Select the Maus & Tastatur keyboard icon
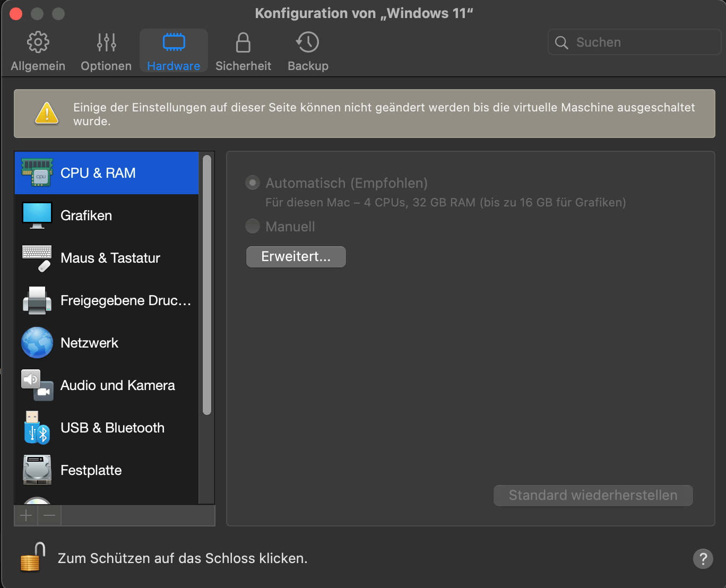Image resolution: width=726 pixels, height=588 pixels. click(x=37, y=258)
